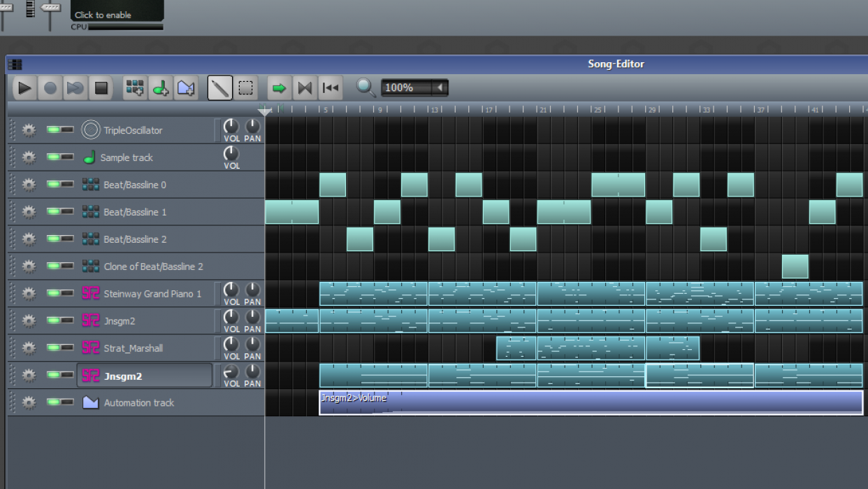Click TripleOscillator VOL knob

tap(231, 127)
